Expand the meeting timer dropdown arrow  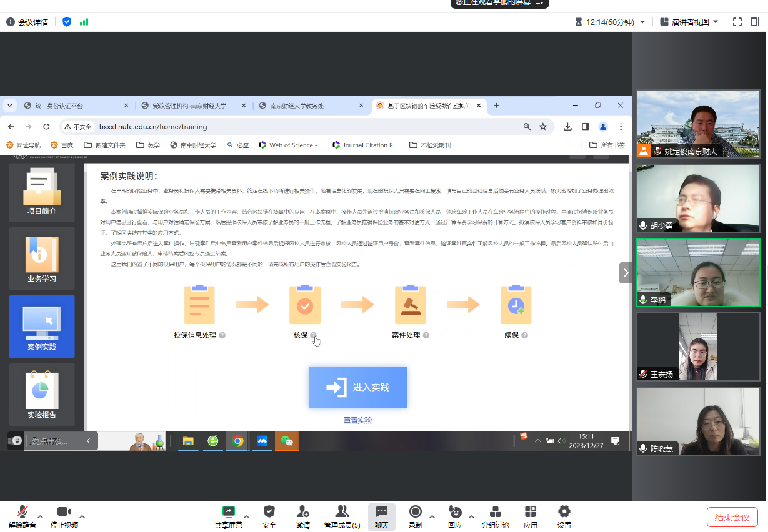(x=642, y=22)
